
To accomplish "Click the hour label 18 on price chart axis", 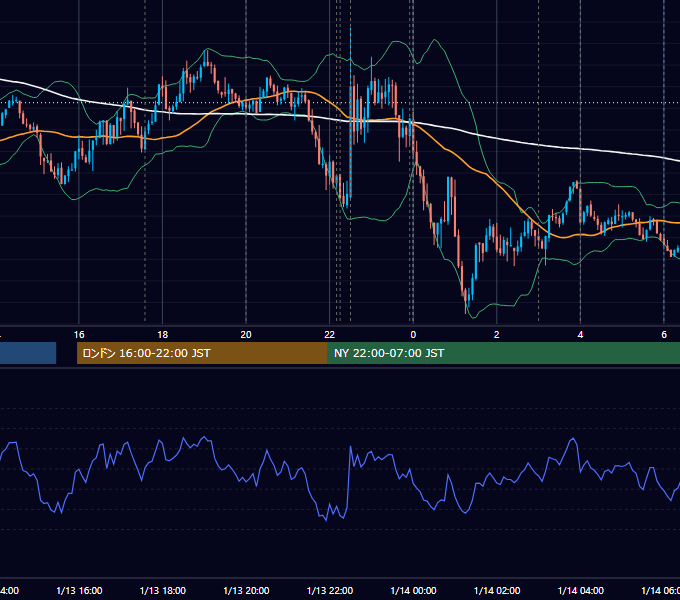I will coord(163,335).
